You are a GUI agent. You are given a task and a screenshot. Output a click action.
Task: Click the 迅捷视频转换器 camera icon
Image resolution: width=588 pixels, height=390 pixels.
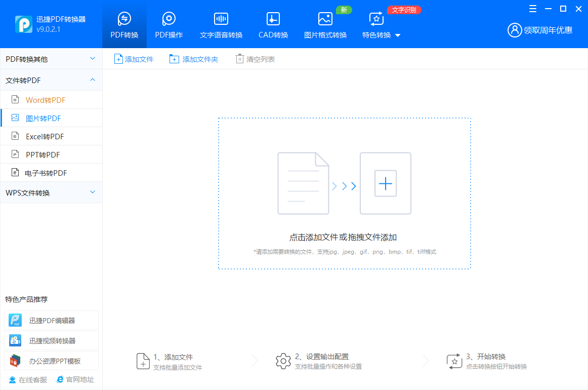[15, 340]
